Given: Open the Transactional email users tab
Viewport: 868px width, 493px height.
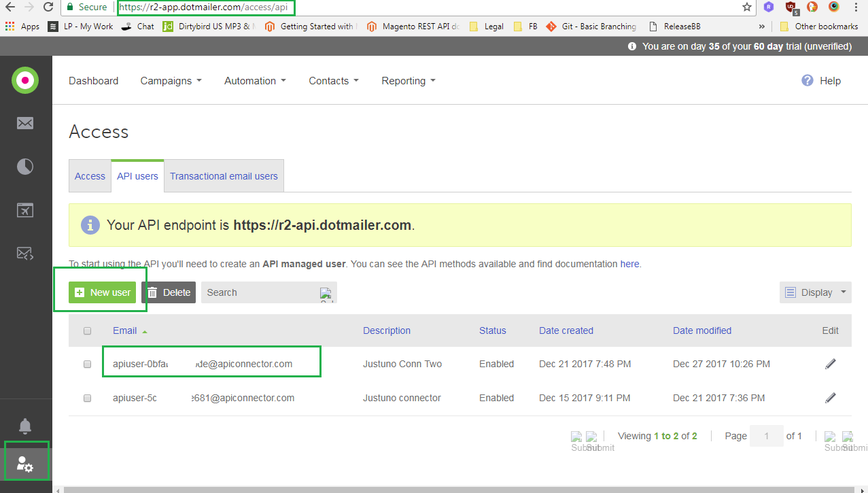Looking at the screenshot, I should click(x=224, y=175).
